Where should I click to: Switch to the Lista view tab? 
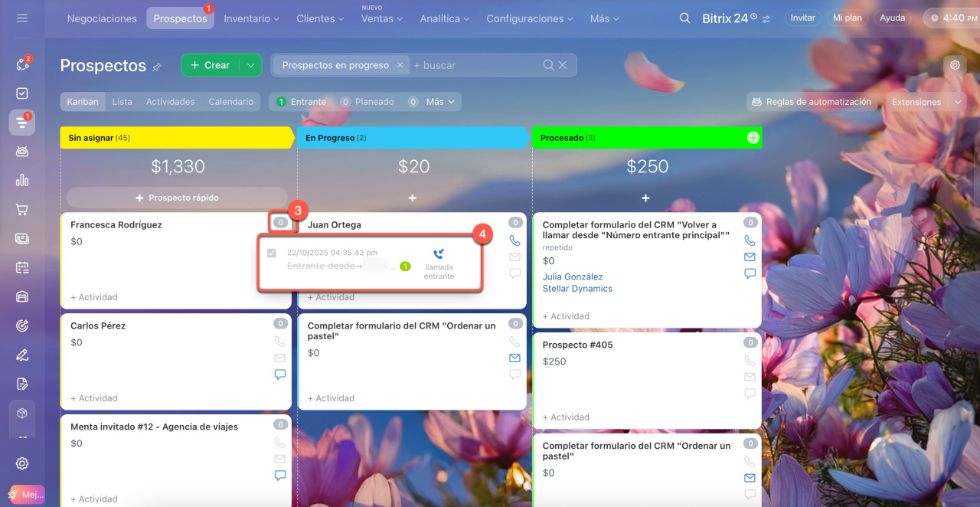pos(122,102)
